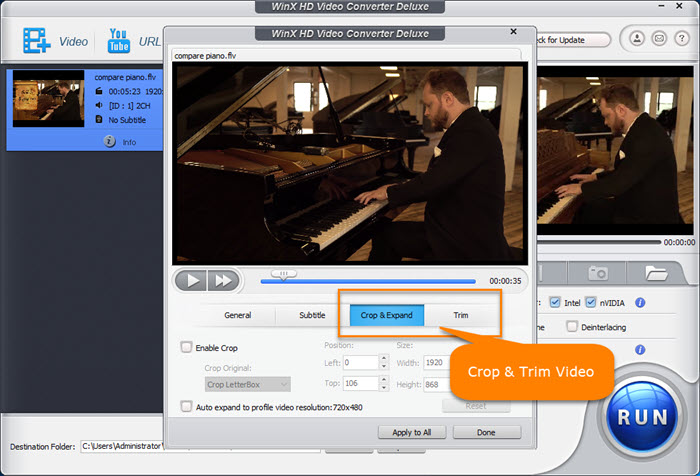Increase the Left position value

[x=383, y=358]
